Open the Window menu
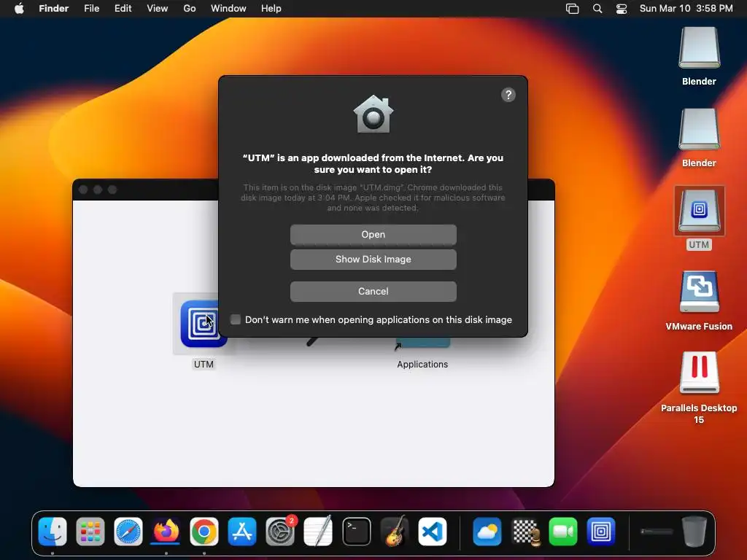Image resolution: width=747 pixels, height=560 pixels. pyautogui.click(x=228, y=9)
